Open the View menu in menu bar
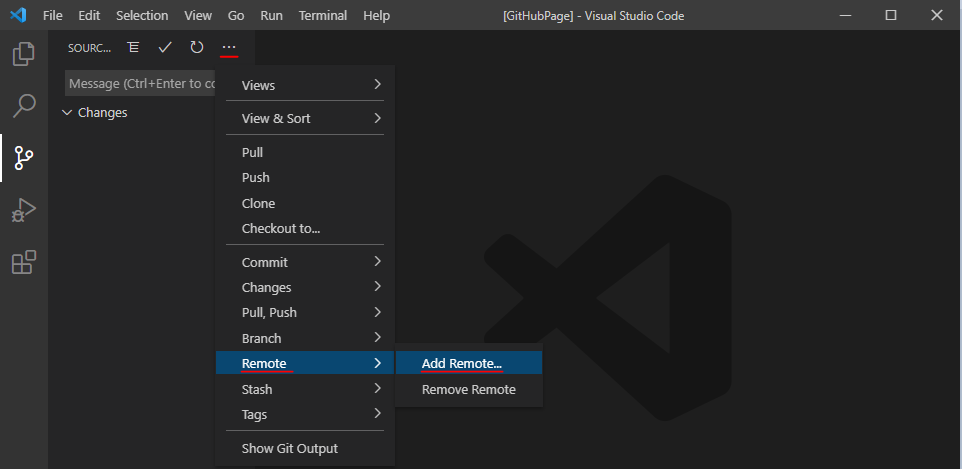 [x=198, y=15]
